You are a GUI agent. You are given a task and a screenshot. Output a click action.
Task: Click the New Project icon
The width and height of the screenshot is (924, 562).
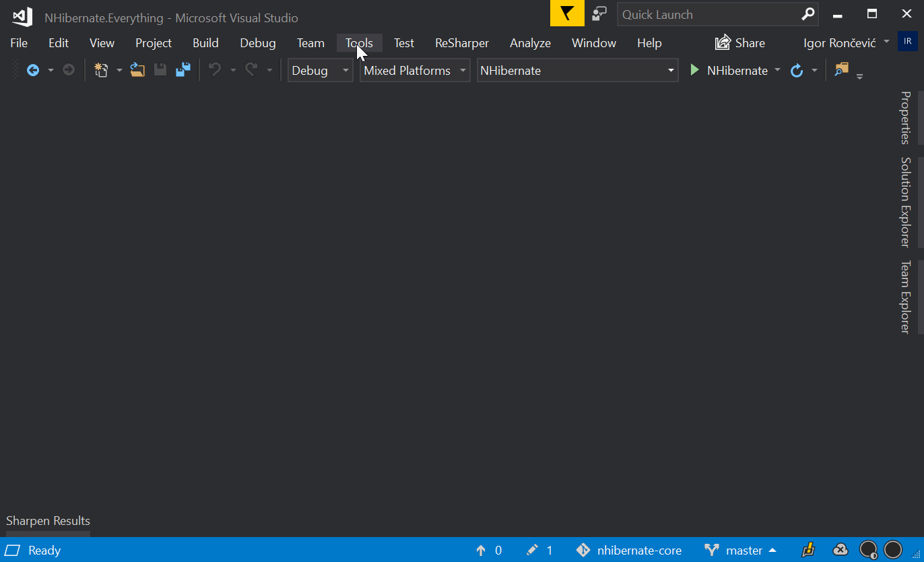click(101, 70)
